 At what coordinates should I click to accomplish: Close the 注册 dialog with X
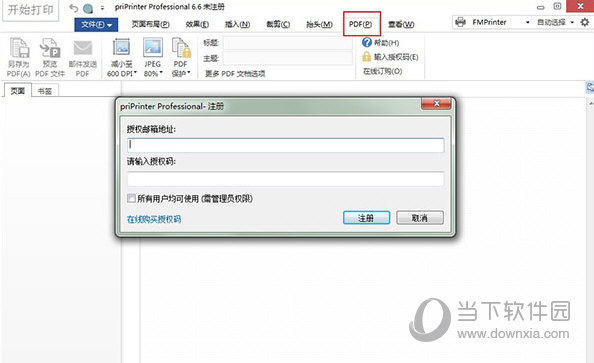coord(436,103)
